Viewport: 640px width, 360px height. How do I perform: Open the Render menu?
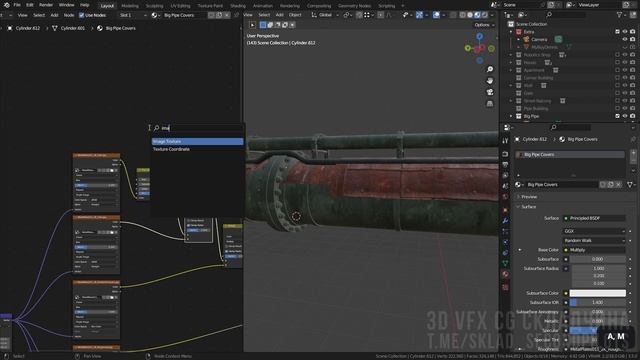click(46, 5)
